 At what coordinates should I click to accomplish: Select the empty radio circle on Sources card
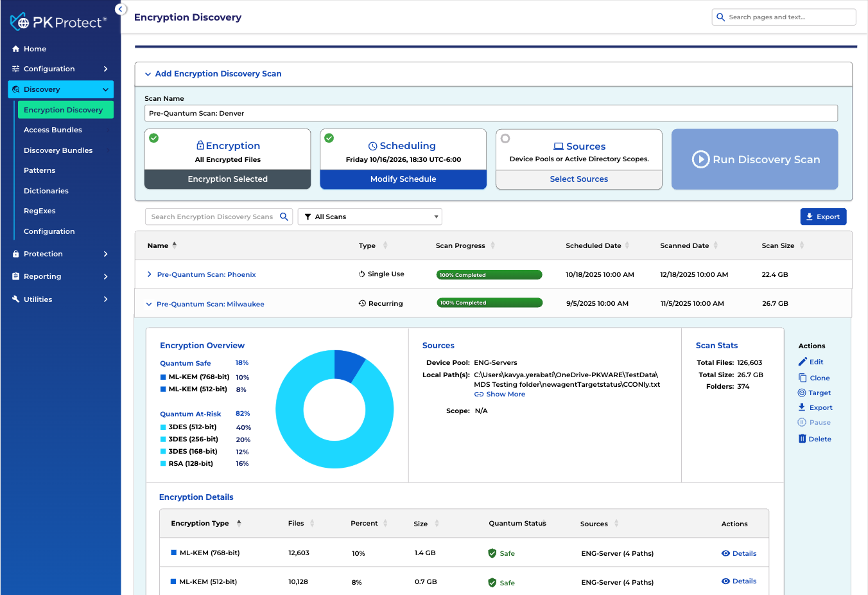505,138
